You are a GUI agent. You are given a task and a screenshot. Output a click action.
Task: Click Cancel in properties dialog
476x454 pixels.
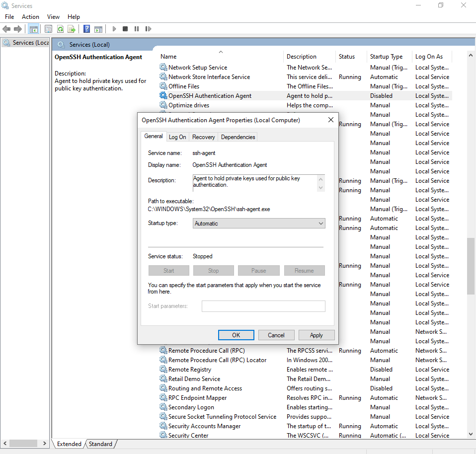tap(276, 335)
